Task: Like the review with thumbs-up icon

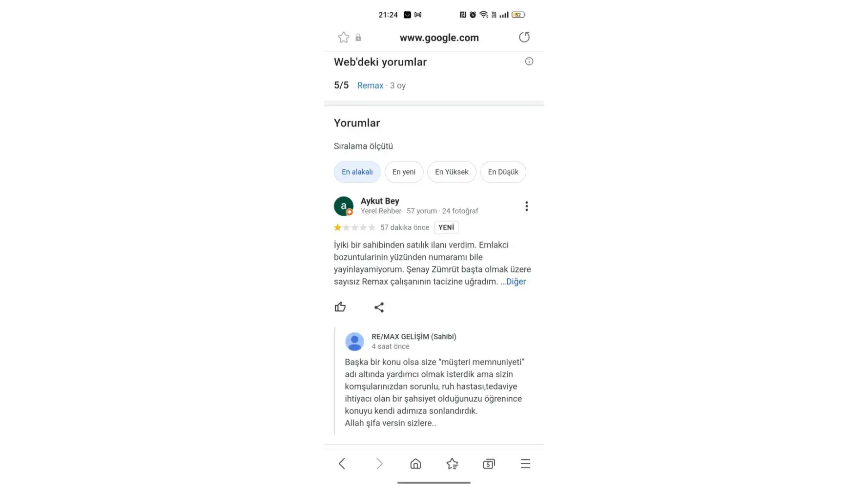Action: (340, 307)
